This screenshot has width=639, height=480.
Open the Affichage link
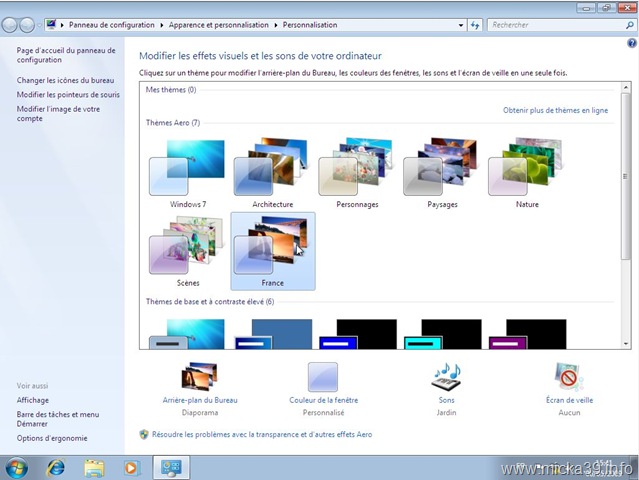(33, 400)
